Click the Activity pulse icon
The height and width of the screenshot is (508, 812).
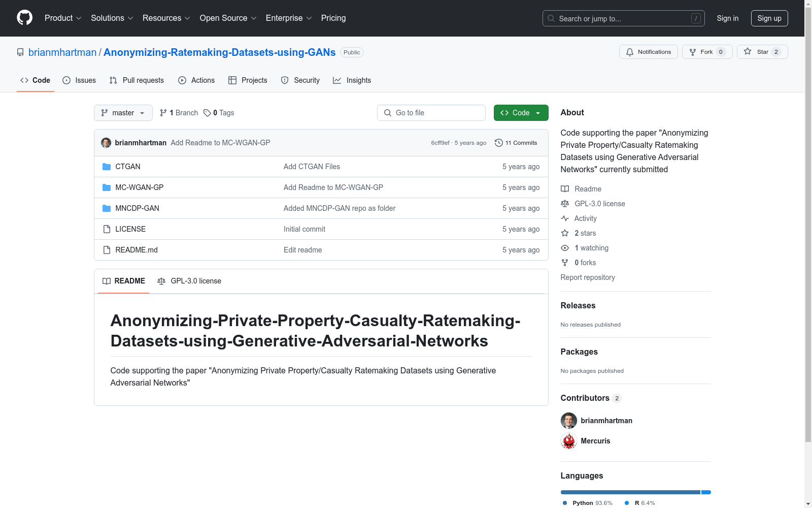(565, 218)
